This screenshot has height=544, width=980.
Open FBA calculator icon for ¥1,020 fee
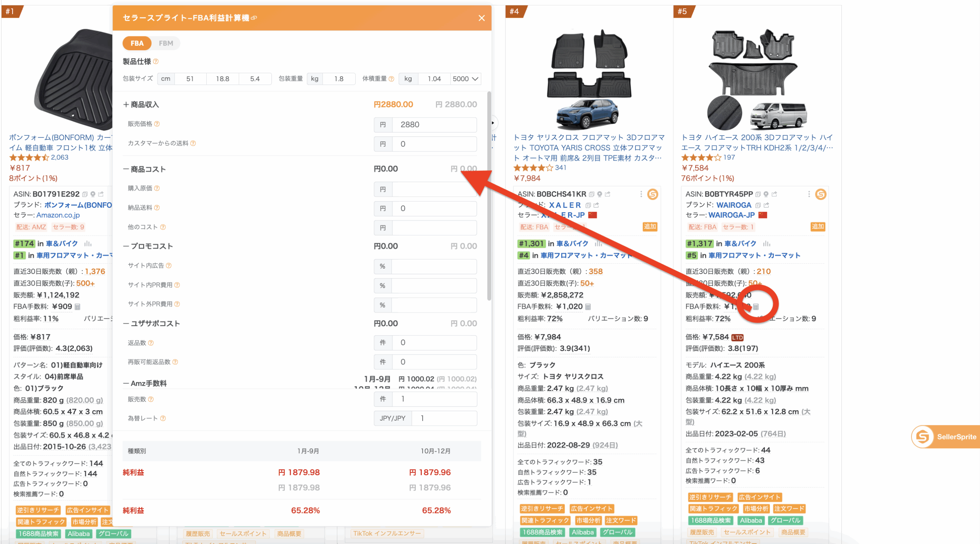[588, 306]
